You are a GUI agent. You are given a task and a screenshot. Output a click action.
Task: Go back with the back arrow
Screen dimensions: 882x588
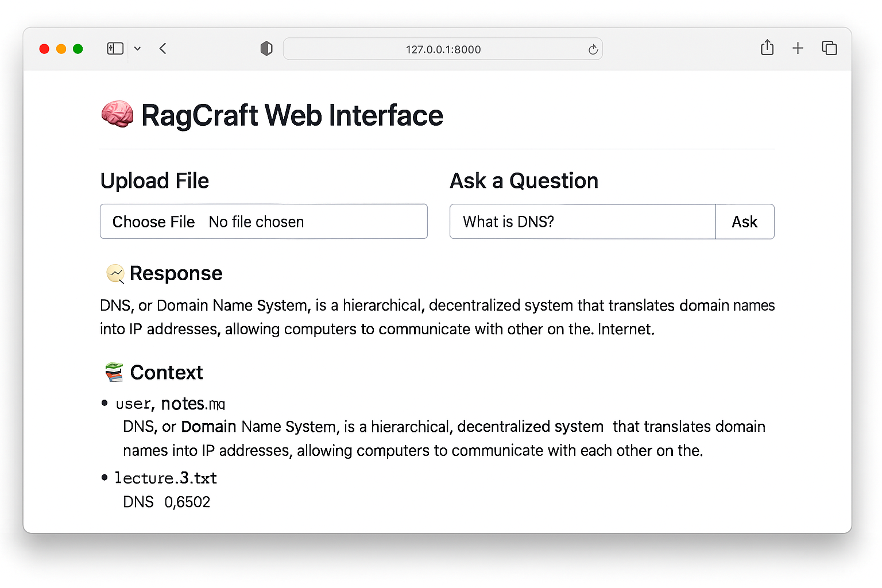(x=163, y=49)
